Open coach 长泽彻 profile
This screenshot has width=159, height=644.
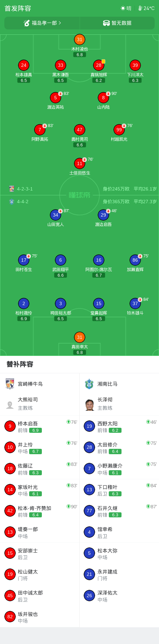[119, 404]
